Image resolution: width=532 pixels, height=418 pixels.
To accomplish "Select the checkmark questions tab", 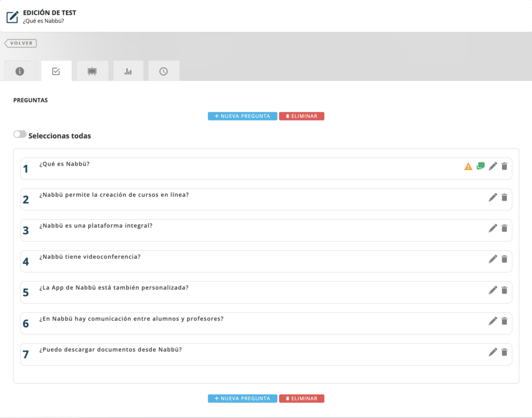I will 56,71.
